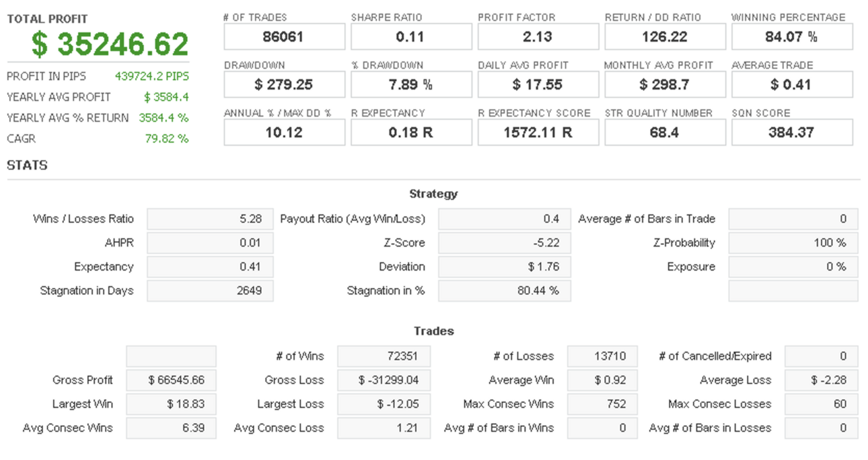Click the Z-Score field showing -5.22

pyautogui.click(x=505, y=242)
